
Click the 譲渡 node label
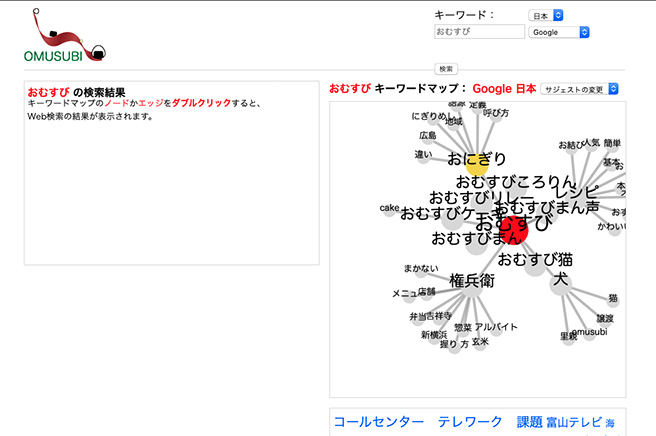(605, 319)
